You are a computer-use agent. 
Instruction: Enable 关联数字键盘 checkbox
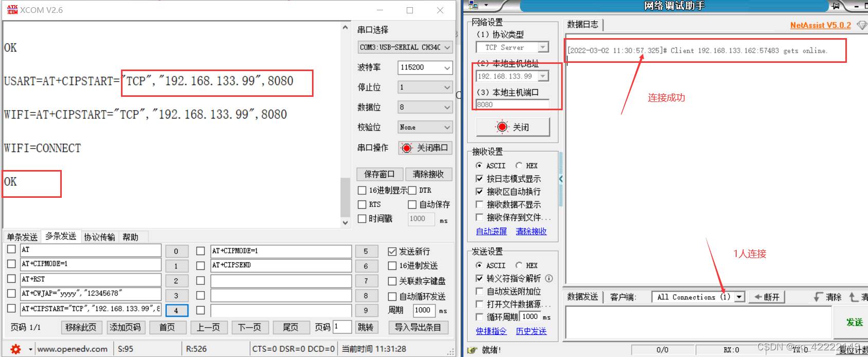(392, 281)
